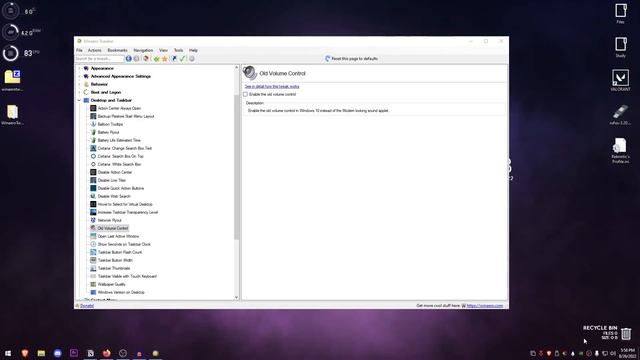Image resolution: width=640 pixels, height=360 pixels.
Task: Click the blue shortcut-arrow toolbar icon
Action: tap(174, 59)
